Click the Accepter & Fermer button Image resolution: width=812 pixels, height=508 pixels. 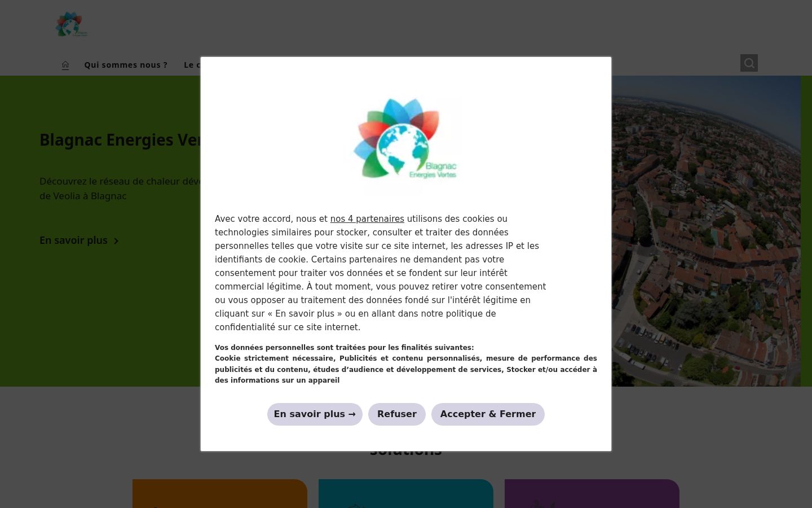coord(488,414)
